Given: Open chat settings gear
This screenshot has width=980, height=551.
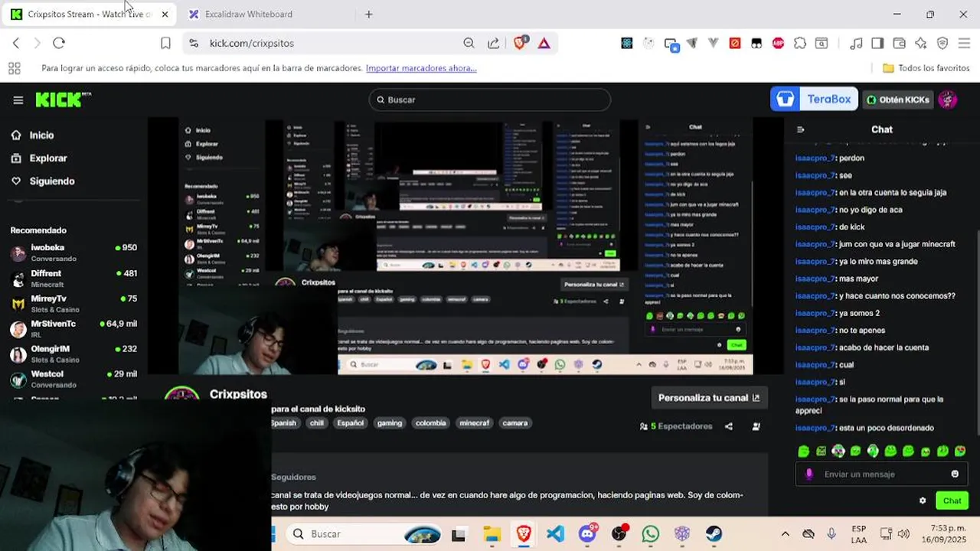Looking at the screenshot, I should [923, 500].
